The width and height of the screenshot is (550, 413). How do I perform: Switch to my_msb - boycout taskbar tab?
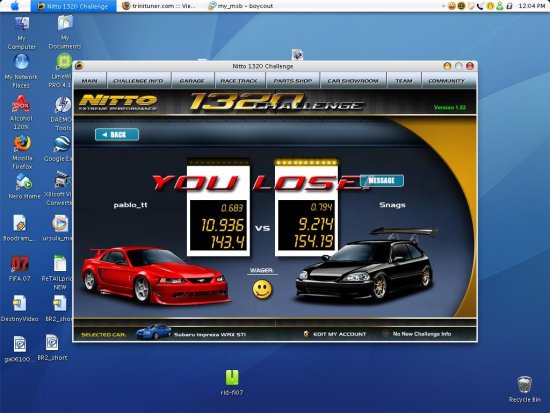click(241, 6)
